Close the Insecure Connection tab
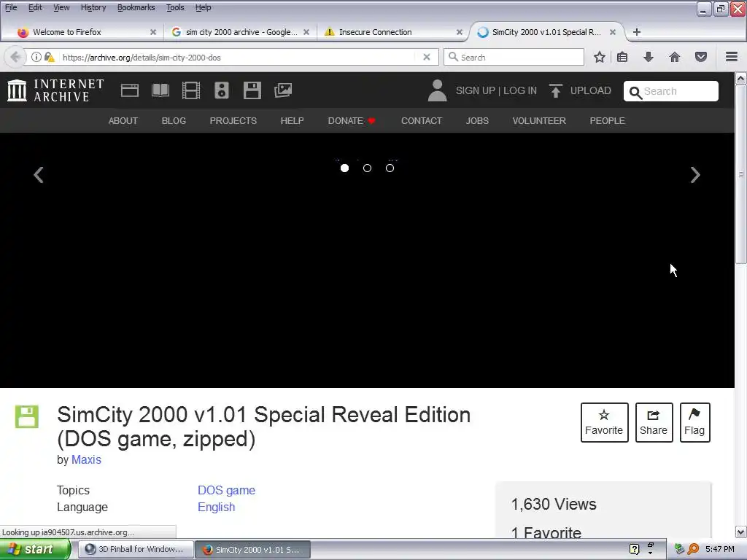 point(460,32)
